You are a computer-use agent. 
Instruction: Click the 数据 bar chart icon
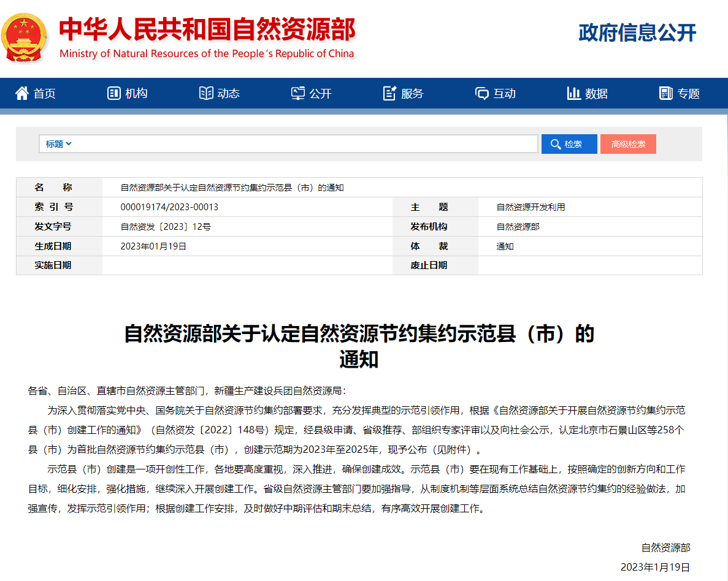(574, 93)
